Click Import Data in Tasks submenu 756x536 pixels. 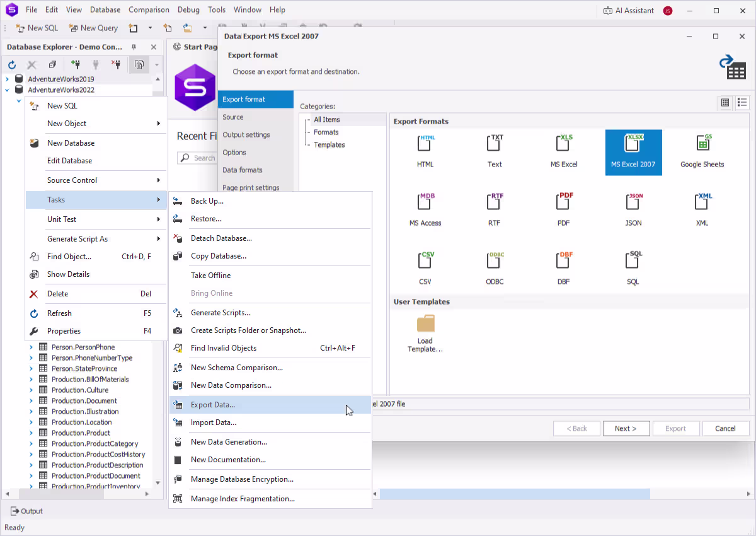click(270, 422)
